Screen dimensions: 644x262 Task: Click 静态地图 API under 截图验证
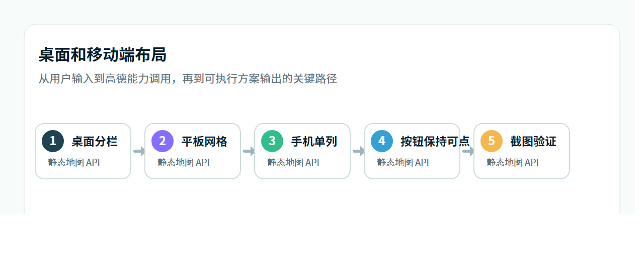point(513,163)
